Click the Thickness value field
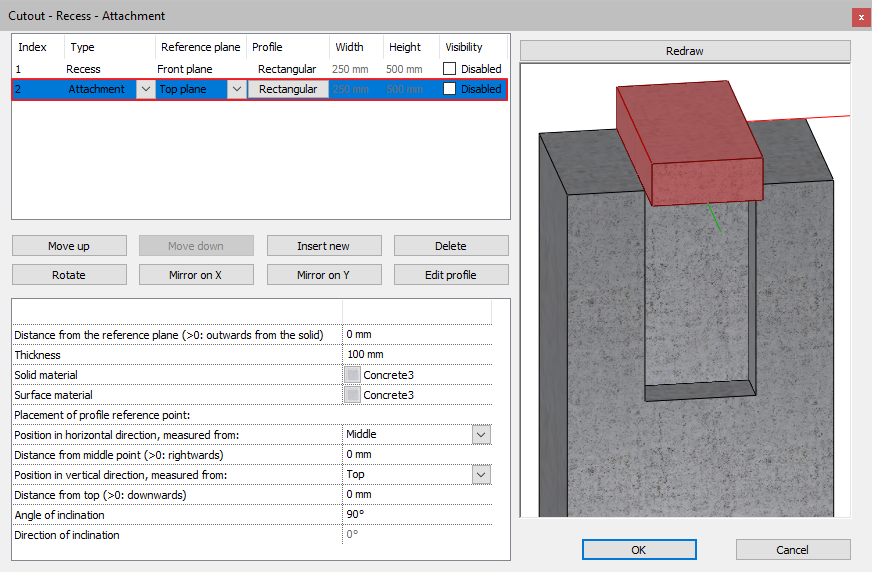Image resolution: width=872 pixels, height=572 pixels. 417,355
